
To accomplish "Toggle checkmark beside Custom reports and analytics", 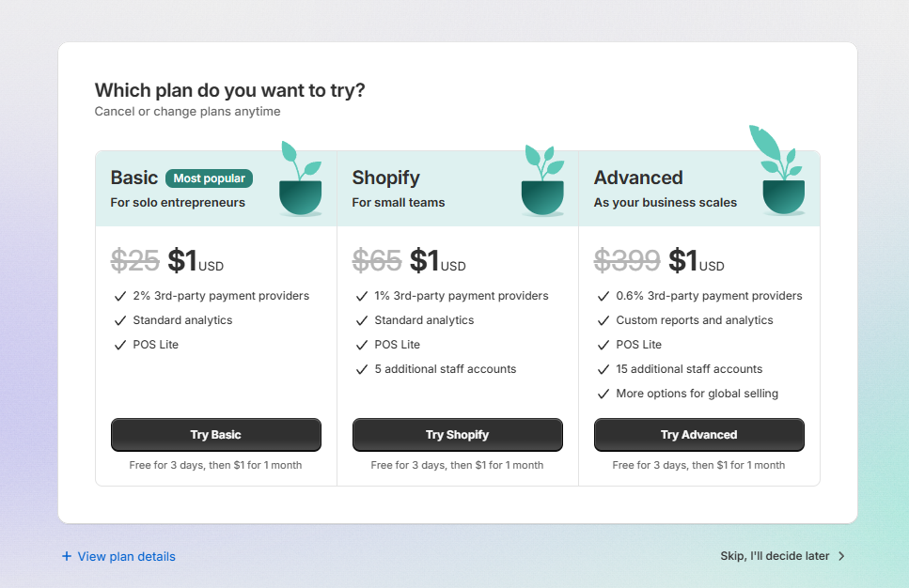I will (x=603, y=320).
